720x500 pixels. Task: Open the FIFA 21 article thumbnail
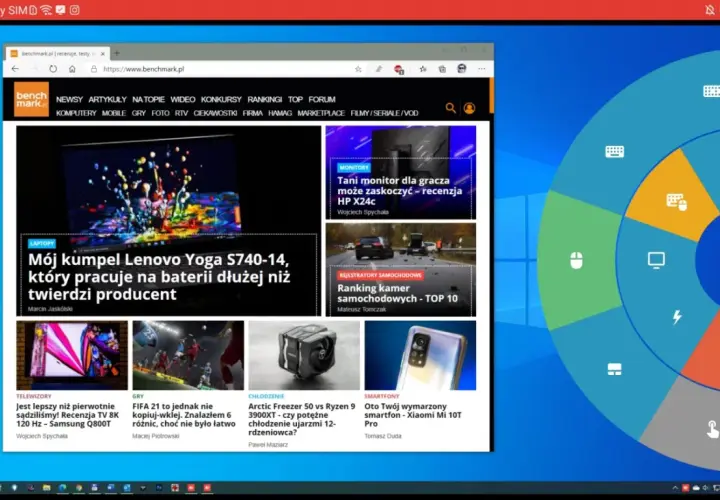[x=188, y=355]
